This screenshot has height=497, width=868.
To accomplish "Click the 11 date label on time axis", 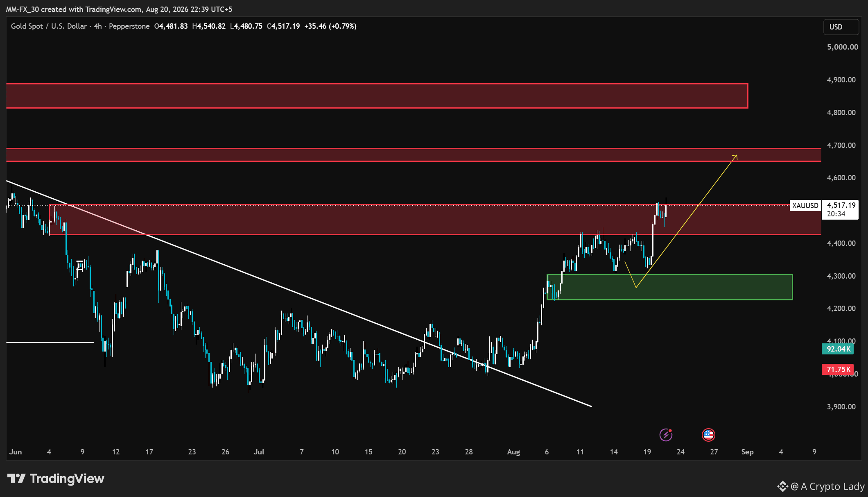I will click(x=580, y=452).
